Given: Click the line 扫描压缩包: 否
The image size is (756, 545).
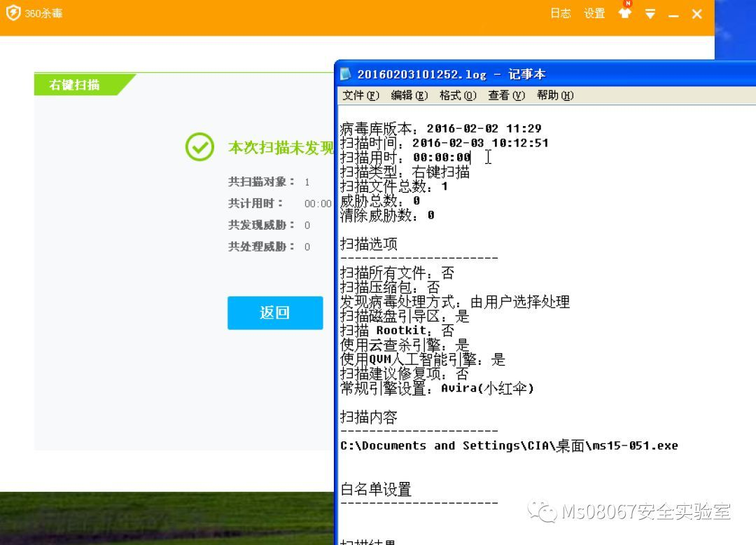Looking at the screenshot, I should tap(390, 287).
